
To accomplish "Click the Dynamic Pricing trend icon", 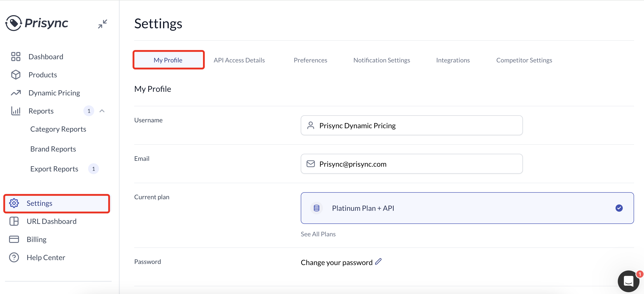I will [16, 93].
